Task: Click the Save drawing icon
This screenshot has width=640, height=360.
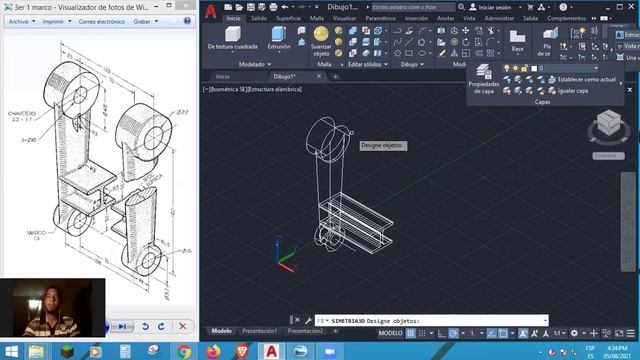Action: tap(251, 7)
